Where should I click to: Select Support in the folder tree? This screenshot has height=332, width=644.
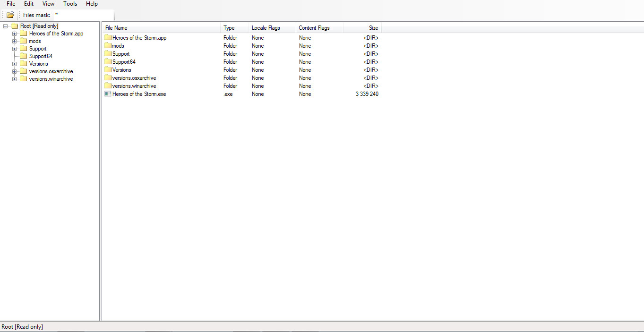38,49
